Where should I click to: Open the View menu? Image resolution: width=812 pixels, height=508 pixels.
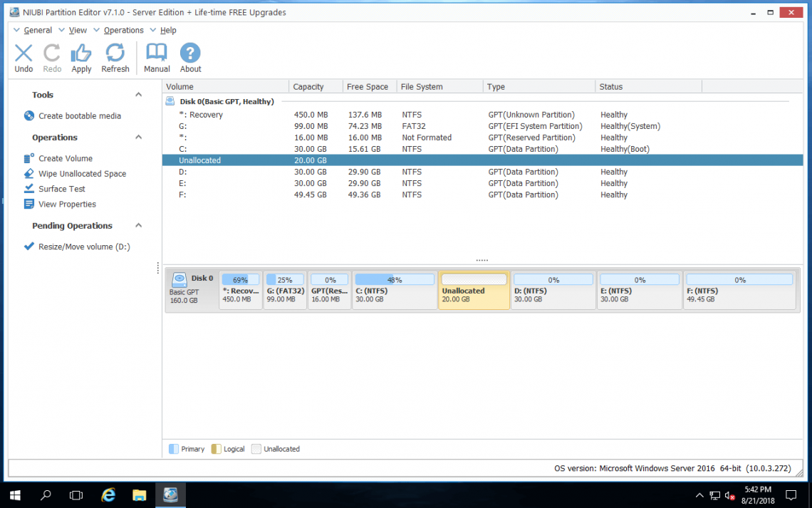77,30
